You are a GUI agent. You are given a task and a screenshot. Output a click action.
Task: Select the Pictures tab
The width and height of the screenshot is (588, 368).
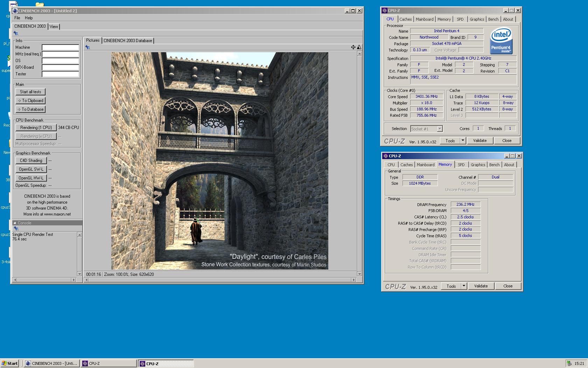[93, 40]
